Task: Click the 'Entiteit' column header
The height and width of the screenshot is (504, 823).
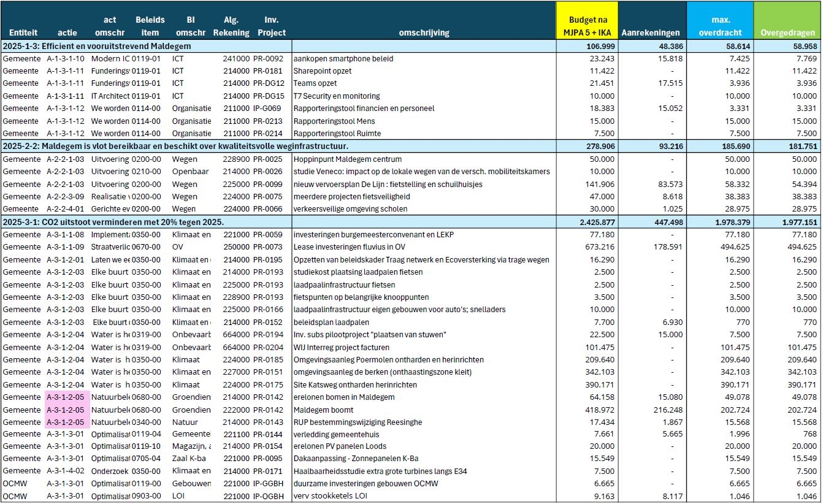Action: click(23, 32)
